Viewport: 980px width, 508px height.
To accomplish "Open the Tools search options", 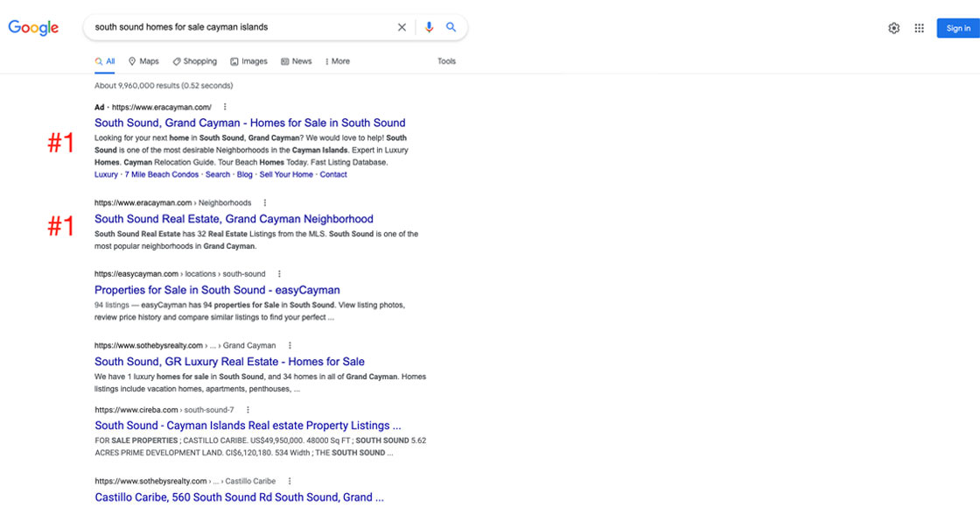I will 446,61.
